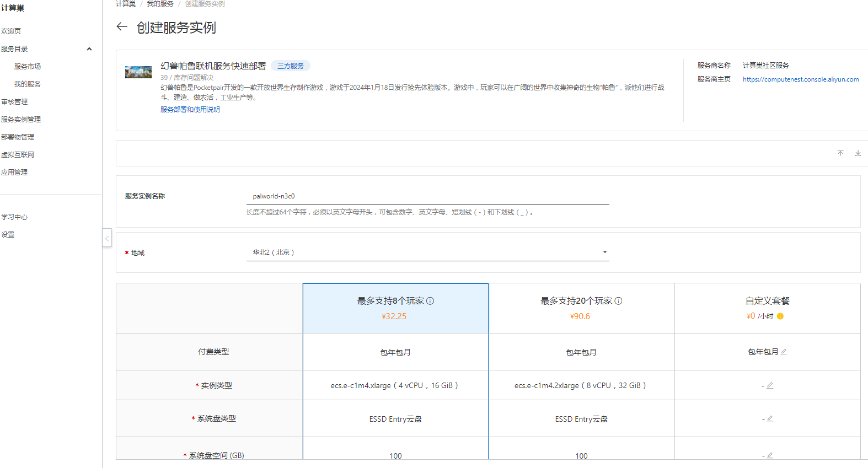Open the 地域 region dropdown
The image size is (868, 468).
pyautogui.click(x=428, y=252)
